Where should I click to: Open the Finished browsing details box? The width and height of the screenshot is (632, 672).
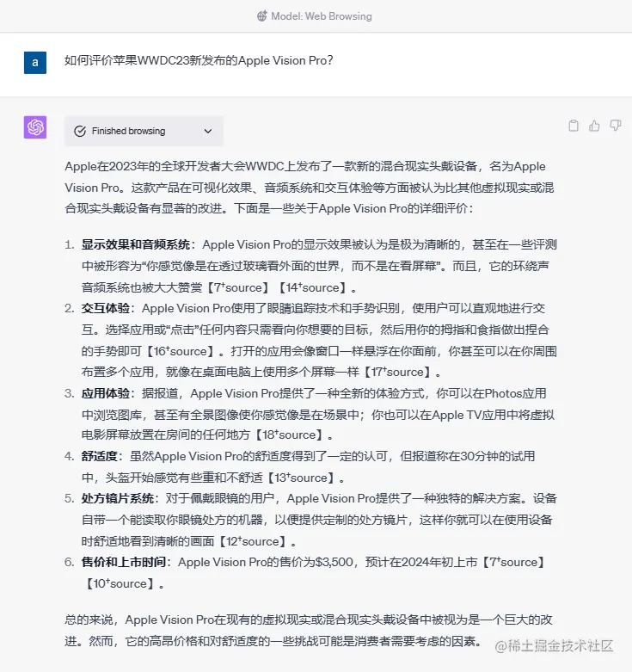[x=144, y=131]
